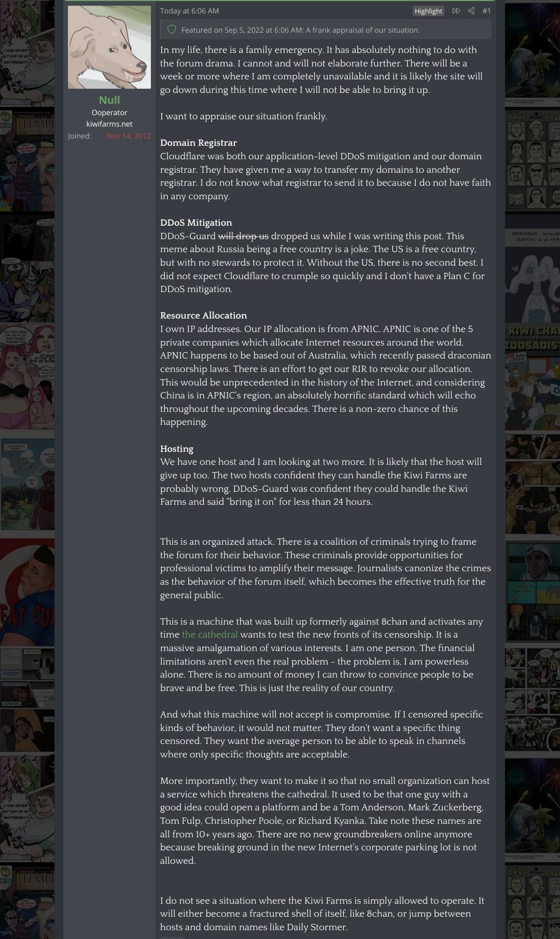Click the Ooperator user title
Screen dimensions: 560x939
tap(109, 113)
